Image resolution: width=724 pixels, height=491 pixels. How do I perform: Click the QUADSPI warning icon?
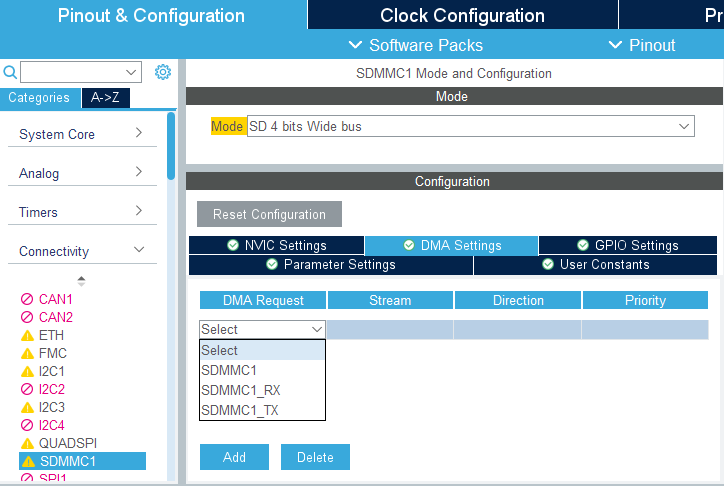[27, 443]
